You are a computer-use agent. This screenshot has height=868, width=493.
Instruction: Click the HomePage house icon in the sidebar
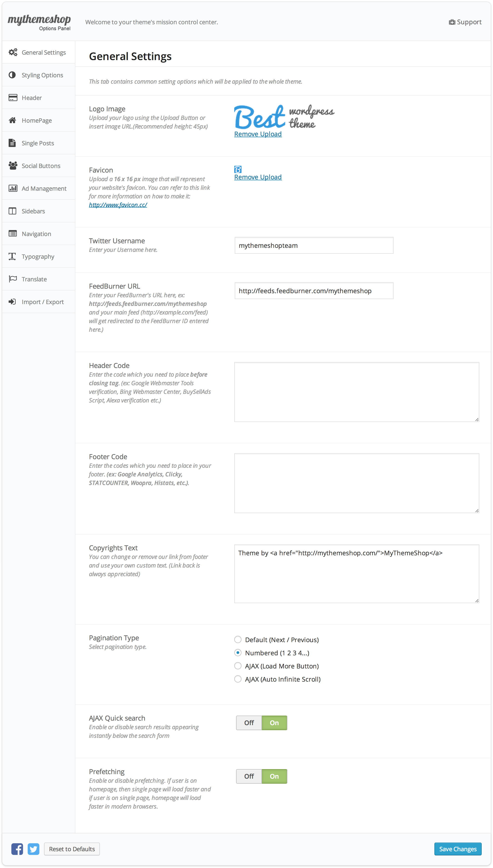click(x=12, y=120)
